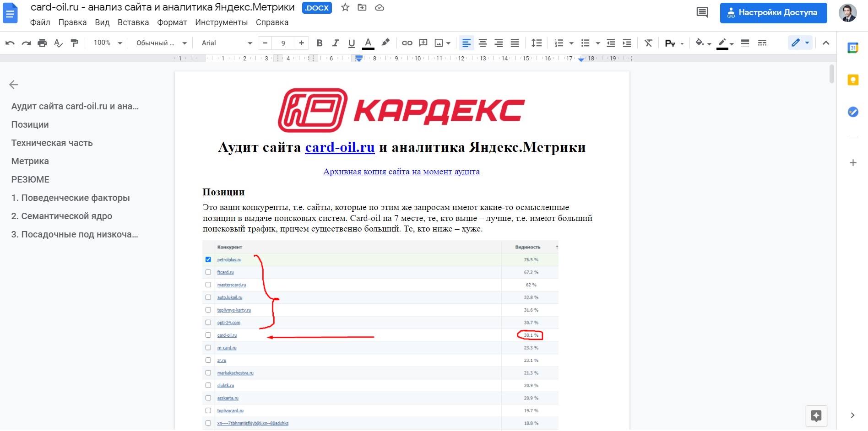Follow the card-oil.ru hyperlink in the heading
The height and width of the screenshot is (431, 868).
coord(339,147)
